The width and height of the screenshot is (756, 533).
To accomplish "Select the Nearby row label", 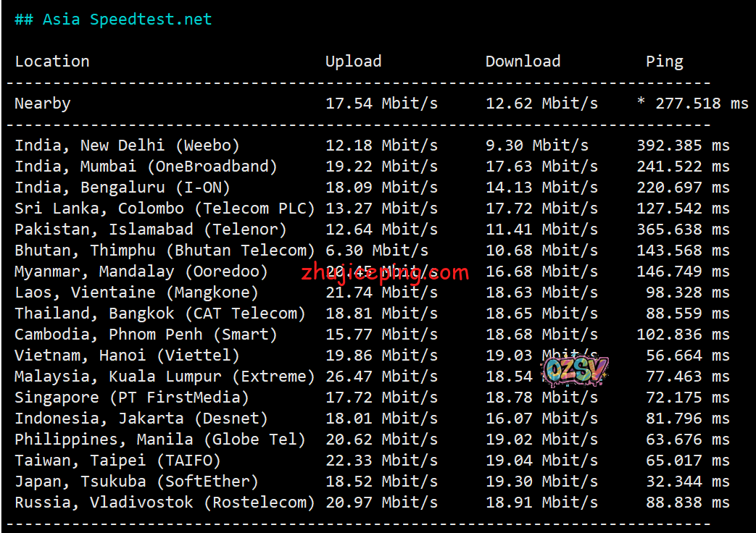I will point(43,104).
